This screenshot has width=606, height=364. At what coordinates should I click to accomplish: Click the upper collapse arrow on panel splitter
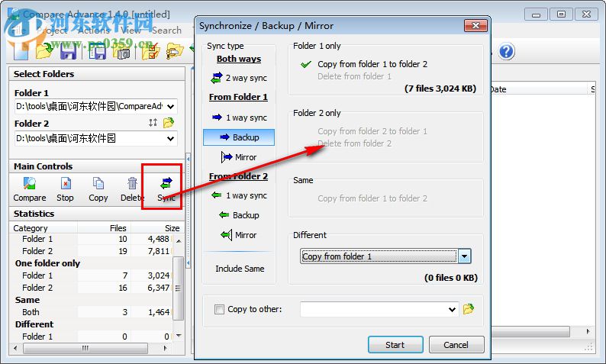tap(189, 159)
